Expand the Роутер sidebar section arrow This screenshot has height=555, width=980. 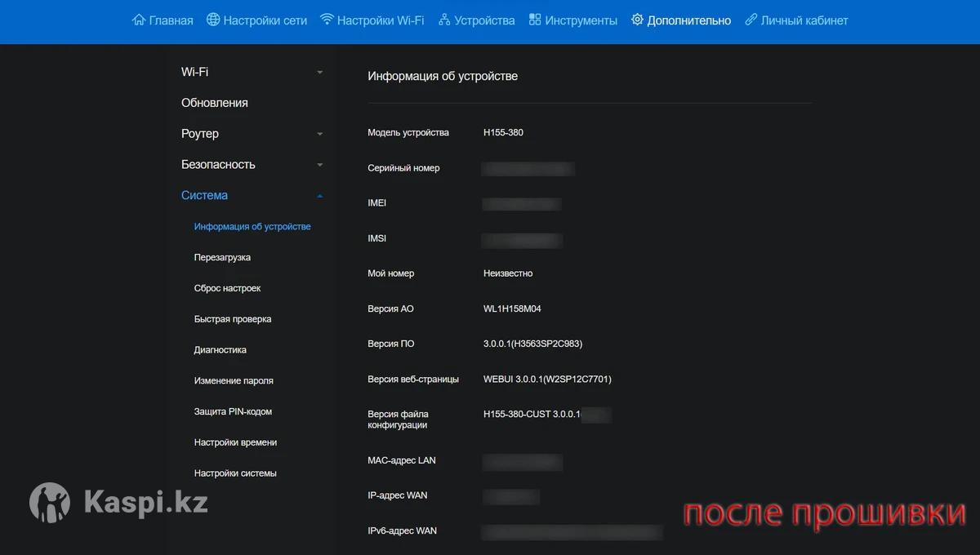coord(320,134)
